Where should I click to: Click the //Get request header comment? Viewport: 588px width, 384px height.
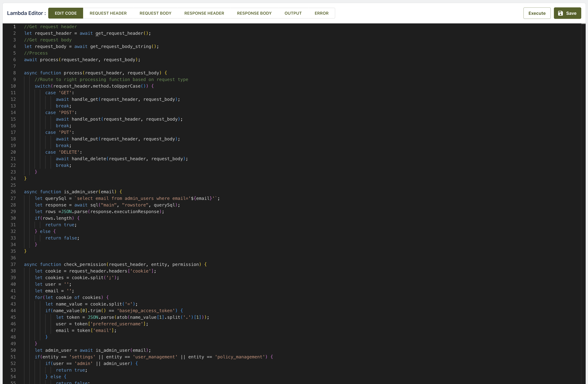coord(50,27)
